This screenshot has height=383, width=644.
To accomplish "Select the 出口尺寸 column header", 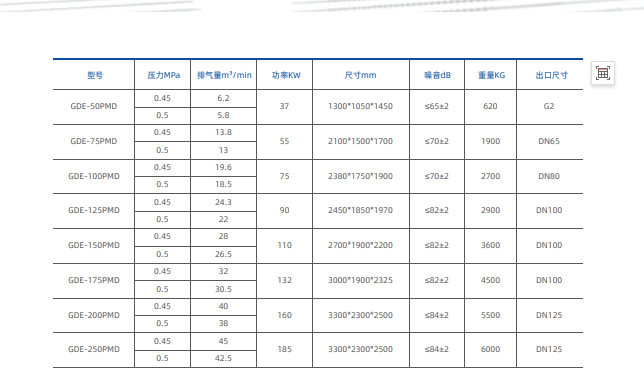I will (x=551, y=75).
